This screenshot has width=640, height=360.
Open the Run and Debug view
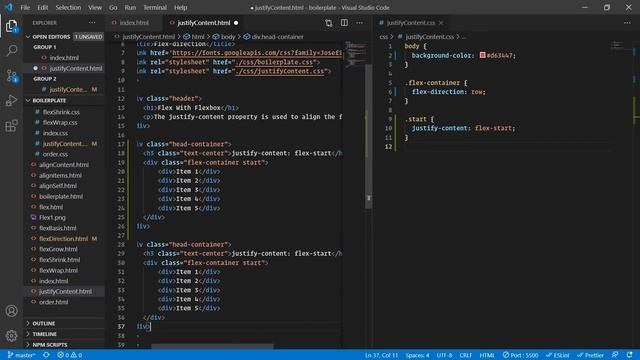click(11, 100)
